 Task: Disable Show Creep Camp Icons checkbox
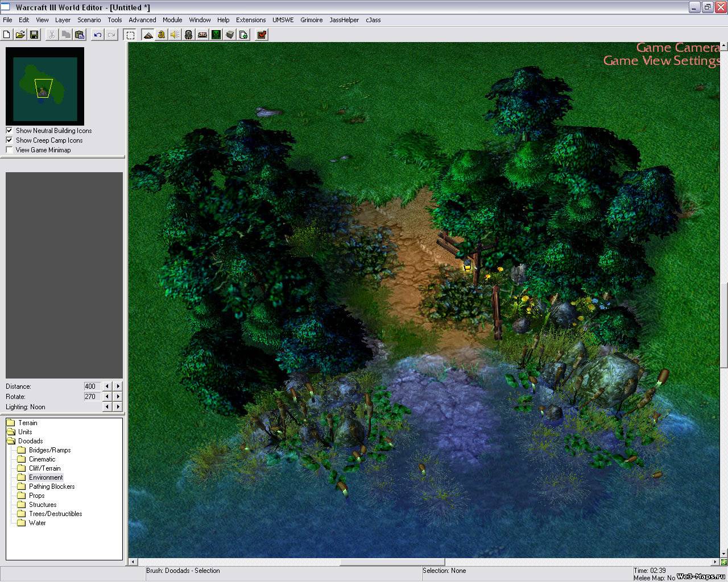[x=10, y=140]
